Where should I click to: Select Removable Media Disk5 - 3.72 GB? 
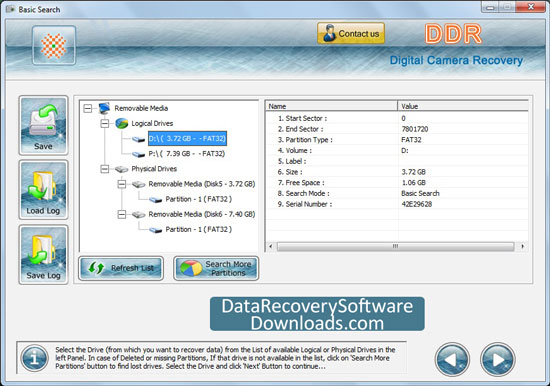[202, 184]
